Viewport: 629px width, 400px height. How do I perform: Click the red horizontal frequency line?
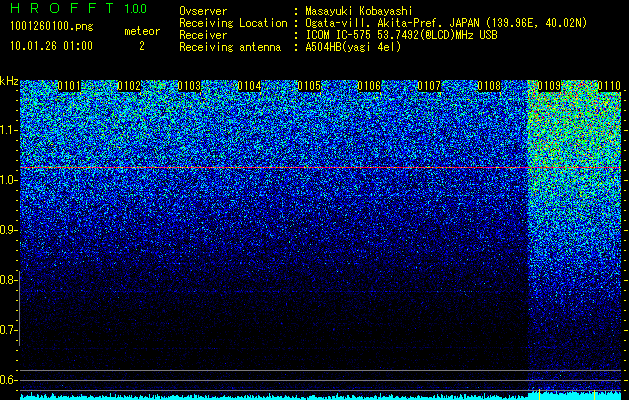[x=320, y=167]
